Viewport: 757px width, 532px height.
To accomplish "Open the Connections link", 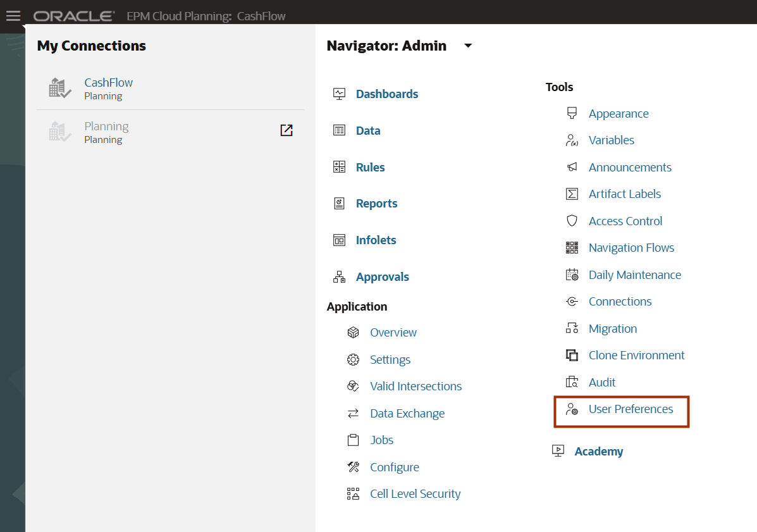I will 620,301.
